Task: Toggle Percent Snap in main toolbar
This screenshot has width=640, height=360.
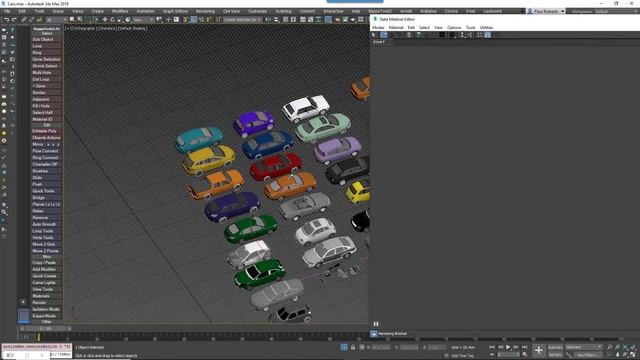Action: [201, 20]
